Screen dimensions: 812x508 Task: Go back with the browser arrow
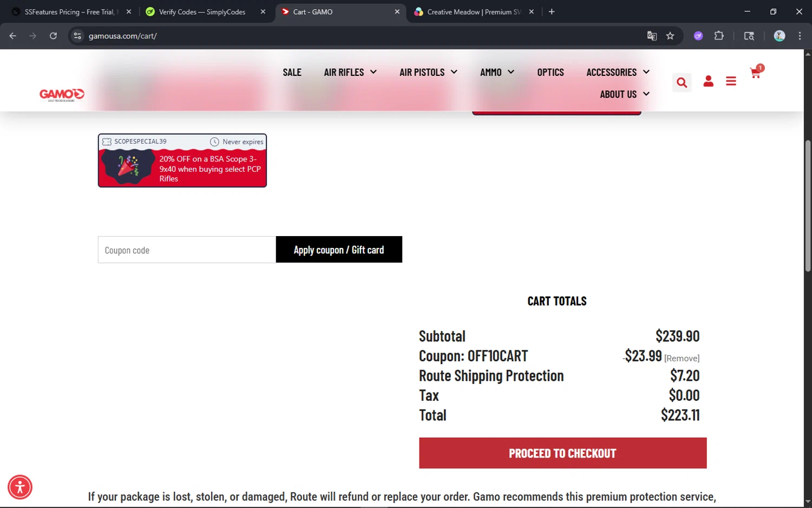(x=13, y=36)
